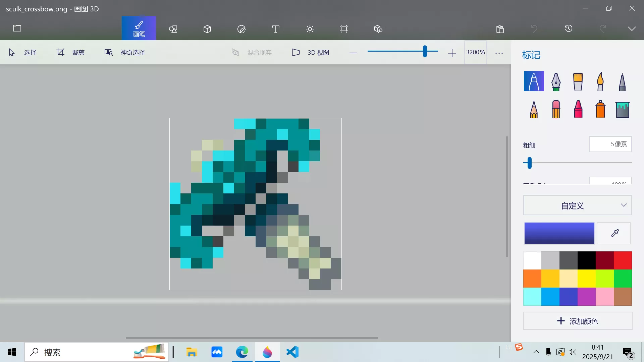This screenshot has height=362, width=644.
Task: Select the spray can tool
Action: point(600,109)
